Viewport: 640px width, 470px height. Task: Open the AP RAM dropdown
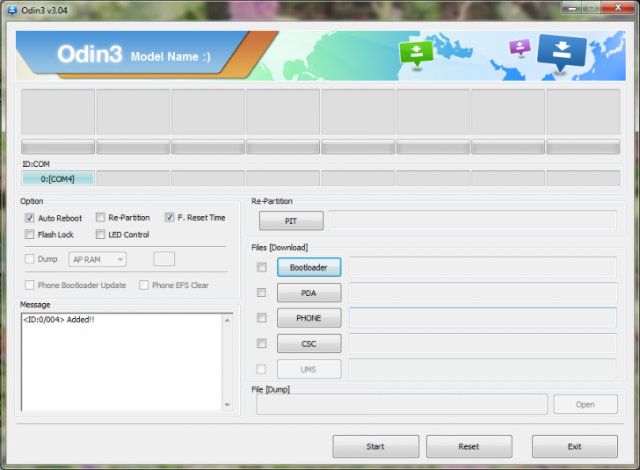point(98,259)
